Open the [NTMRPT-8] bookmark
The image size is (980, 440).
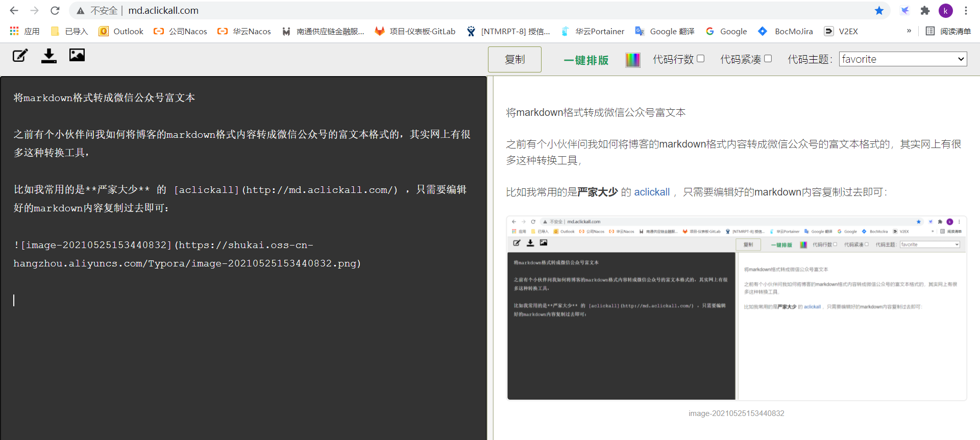tap(508, 31)
